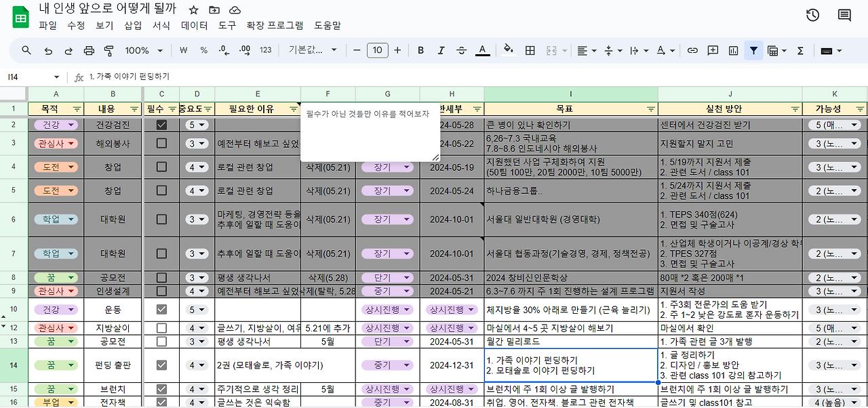868x408 pixels.
Task: Toggle bold formatting
Action: [420, 50]
